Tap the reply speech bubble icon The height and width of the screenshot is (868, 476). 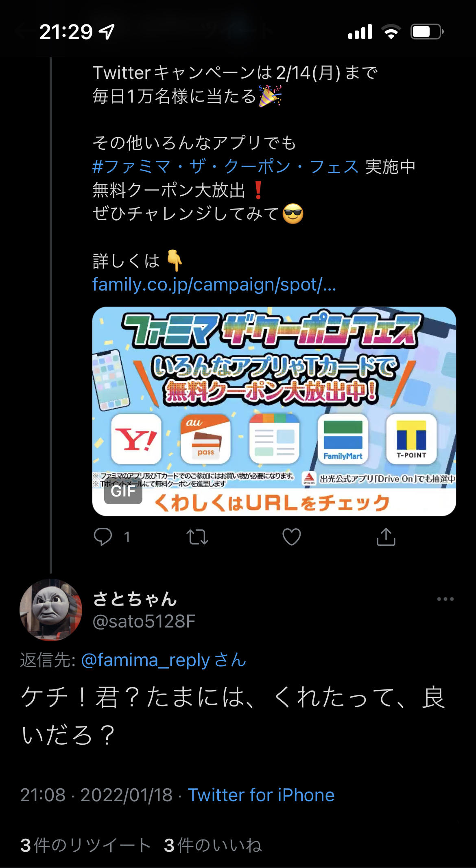(103, 537)
